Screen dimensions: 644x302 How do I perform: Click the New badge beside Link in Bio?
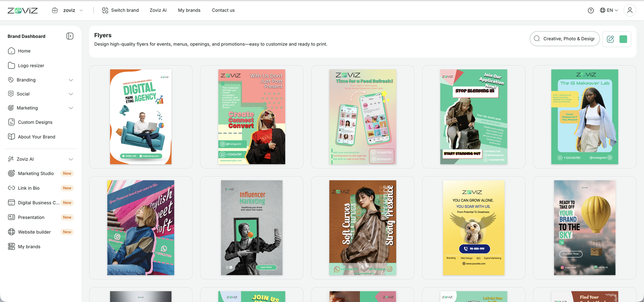pos(67,188)
